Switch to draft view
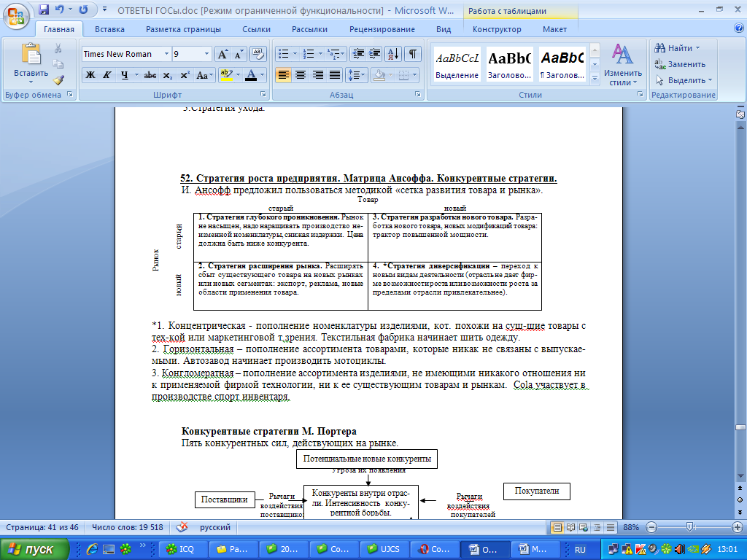Image resolution: width=747 pixels, height=560 pixels. coord(610,527)
